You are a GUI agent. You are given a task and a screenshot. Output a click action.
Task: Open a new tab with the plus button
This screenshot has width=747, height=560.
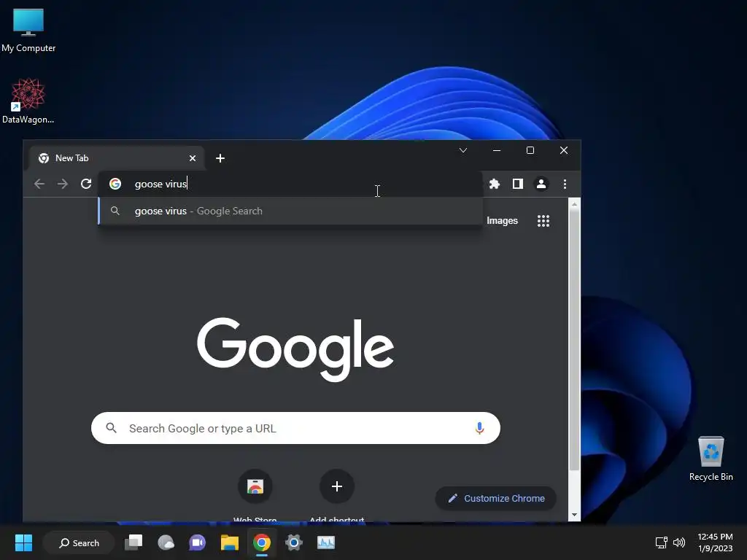click(x=220, y=158)
